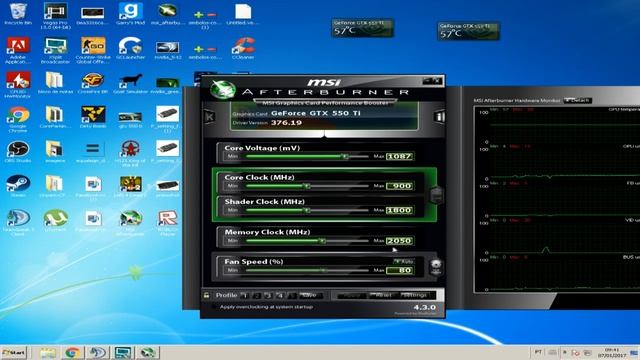Viewport: 640px width, 360px height.
Task: Select Profile slot 4
Action: (x=280, y=295)
